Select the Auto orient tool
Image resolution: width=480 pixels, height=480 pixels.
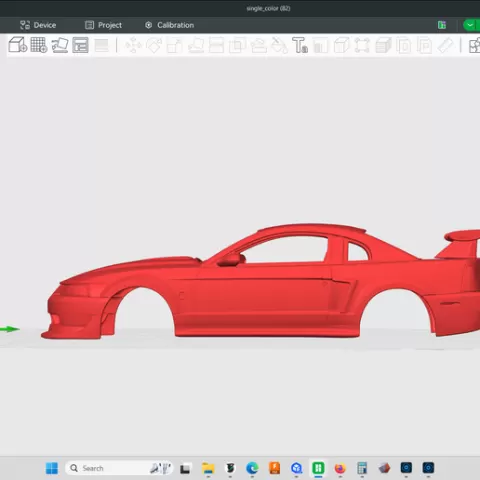coord(60,45)
